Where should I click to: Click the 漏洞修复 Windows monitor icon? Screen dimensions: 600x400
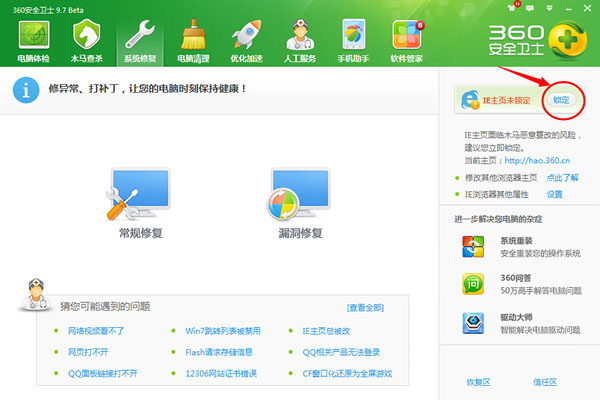point(298,194)
